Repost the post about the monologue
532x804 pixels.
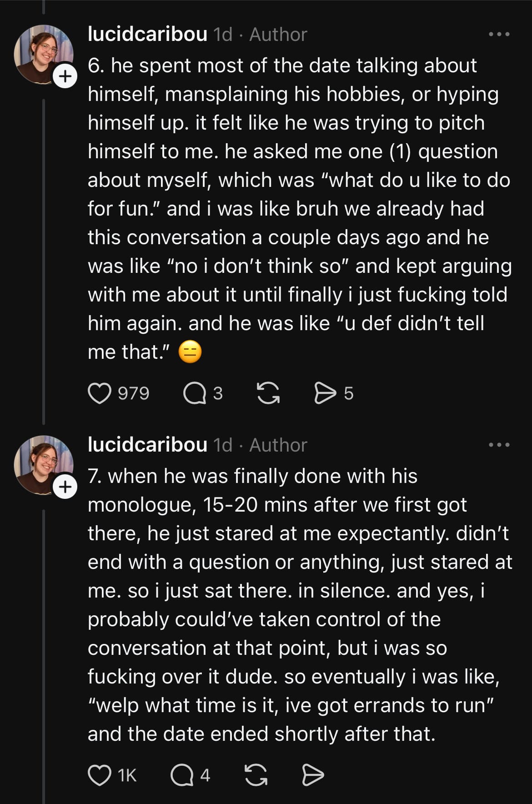point(256,775)
